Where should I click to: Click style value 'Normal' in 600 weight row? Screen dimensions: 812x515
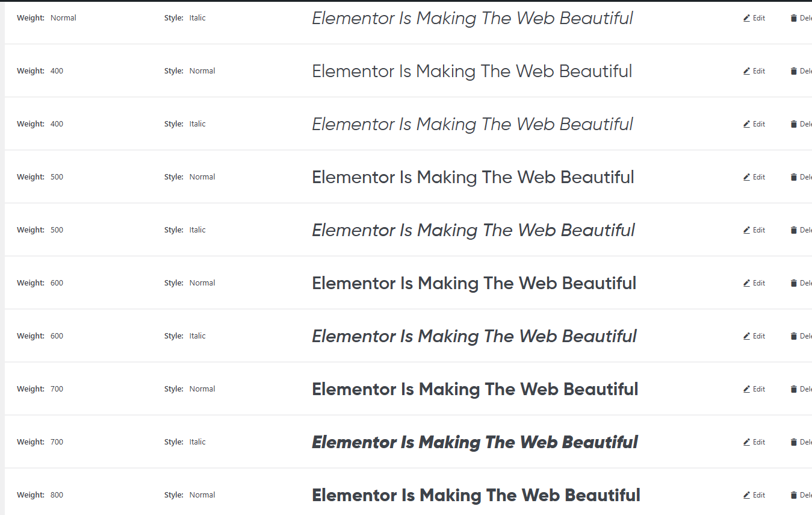202,283
